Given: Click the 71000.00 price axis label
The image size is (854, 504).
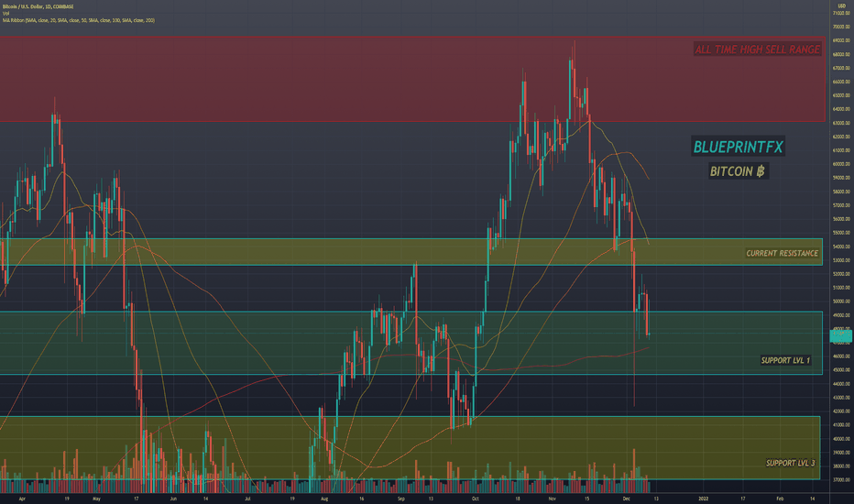Looking at the screenshot, I should pos(841,13).
